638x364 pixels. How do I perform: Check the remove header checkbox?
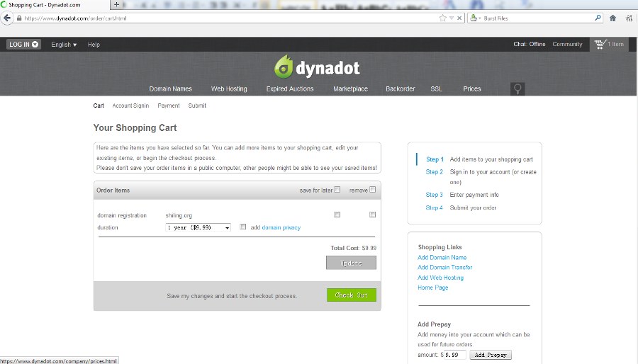372,189
